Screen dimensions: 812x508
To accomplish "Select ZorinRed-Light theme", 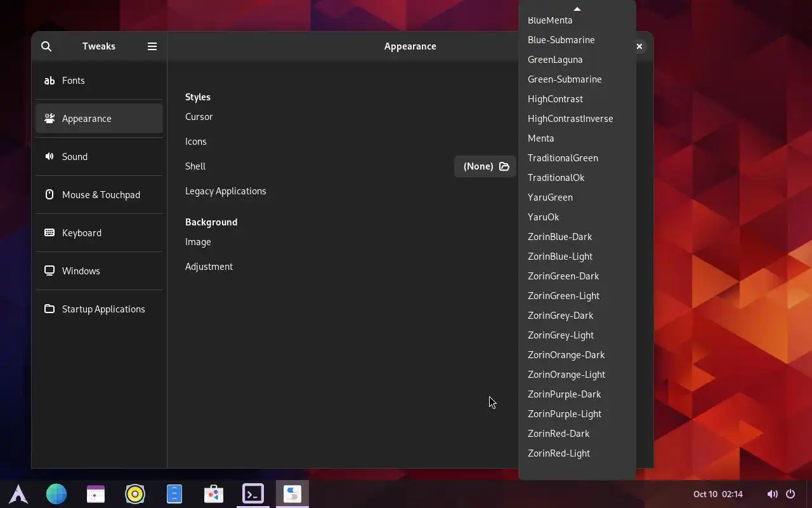I will pos(577,453).
